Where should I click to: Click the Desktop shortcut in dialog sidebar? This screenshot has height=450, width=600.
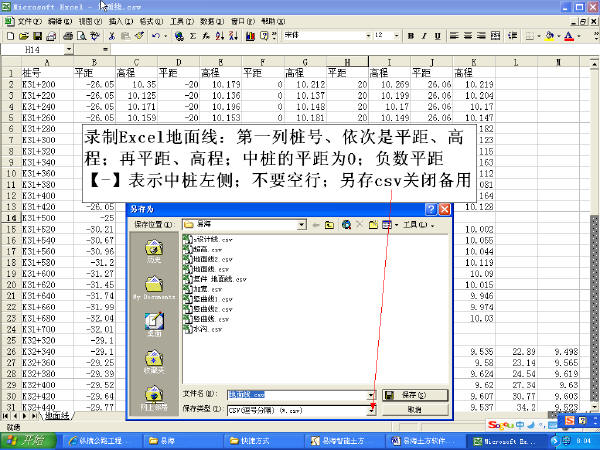click(x=154, y=324)
